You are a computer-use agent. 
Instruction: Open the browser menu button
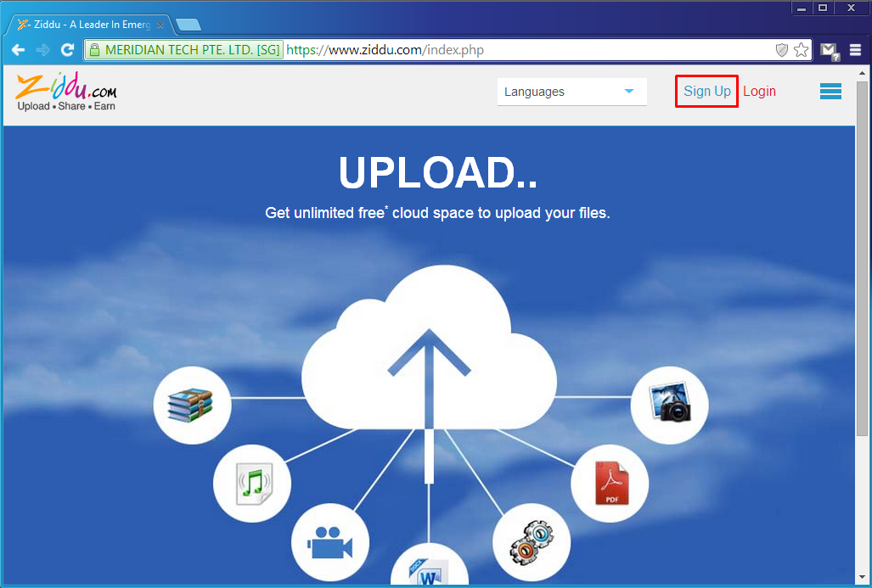[x=855, y=50]
